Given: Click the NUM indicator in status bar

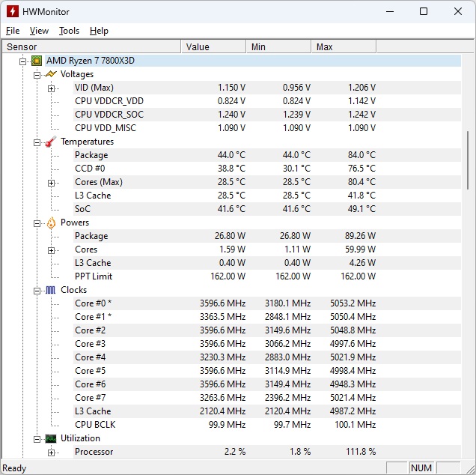Looking at the screenshot, I should [x=421, y=468].
